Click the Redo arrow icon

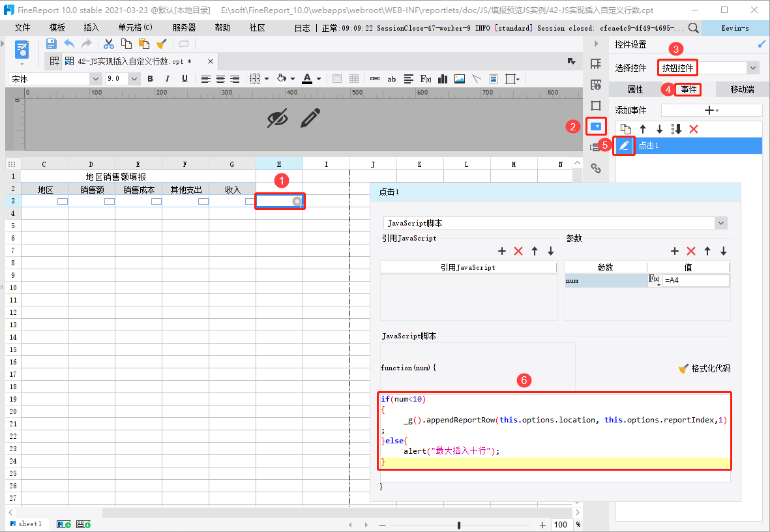point(87,44)
